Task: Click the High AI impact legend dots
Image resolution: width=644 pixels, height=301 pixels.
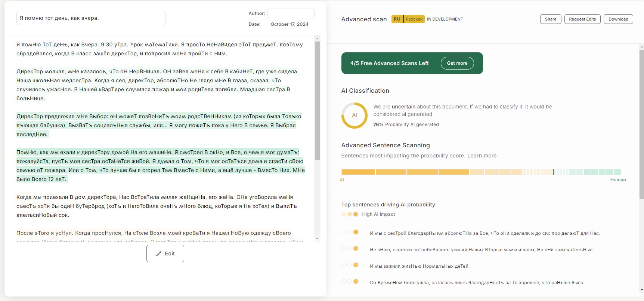Action: click(350, 214)
